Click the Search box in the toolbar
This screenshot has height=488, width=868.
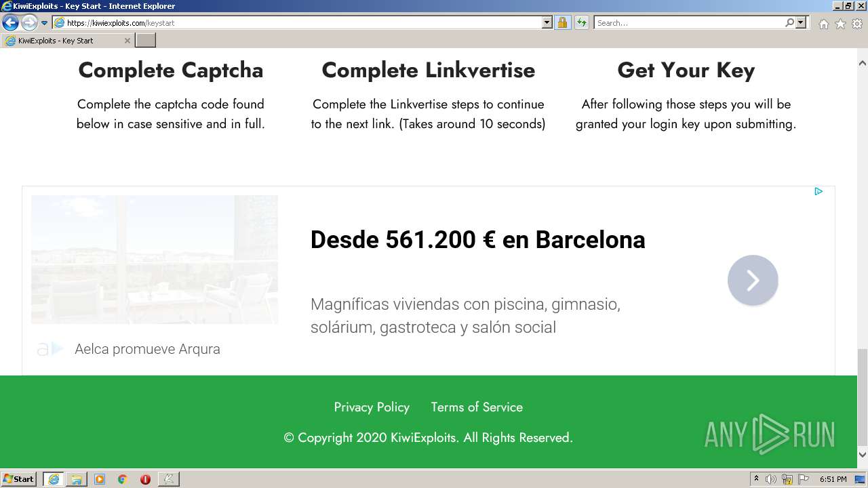(688, 23)
